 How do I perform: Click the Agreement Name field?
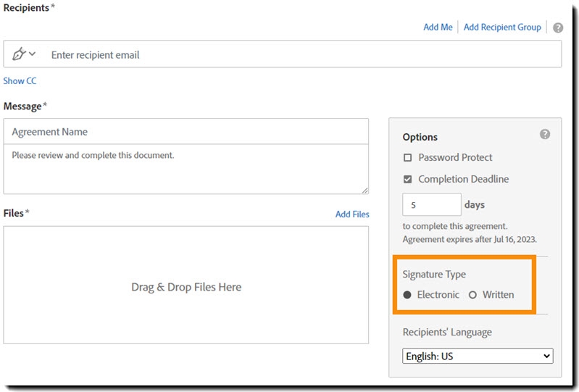pyautogui.click(x=186, y=132)
